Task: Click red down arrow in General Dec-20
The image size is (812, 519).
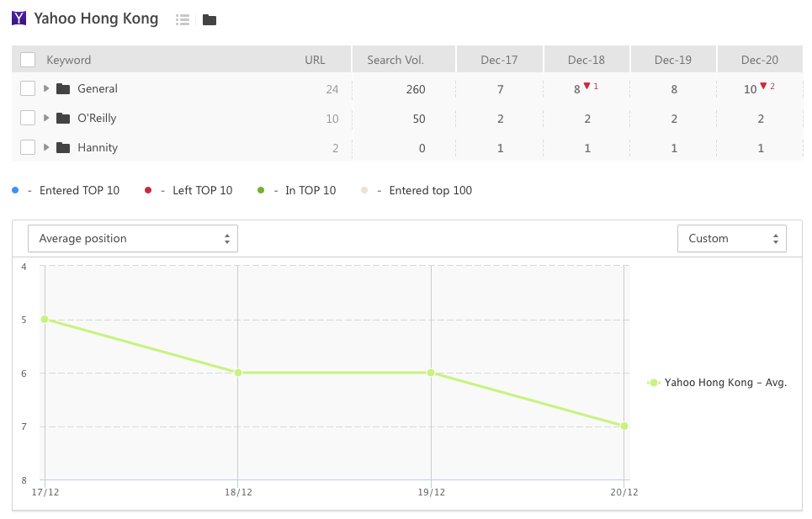Action: [x=763, y=86]
